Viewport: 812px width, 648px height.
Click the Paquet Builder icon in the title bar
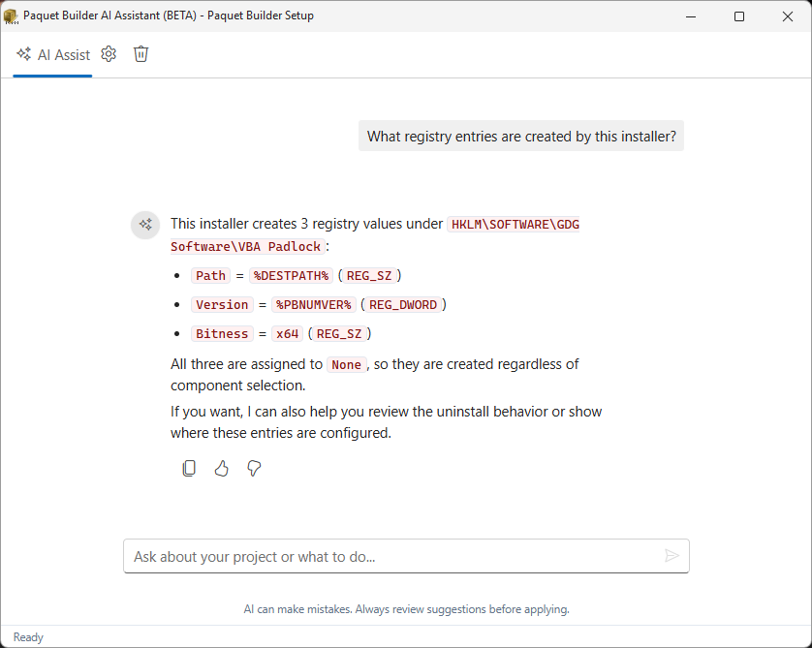coord(12,15)
